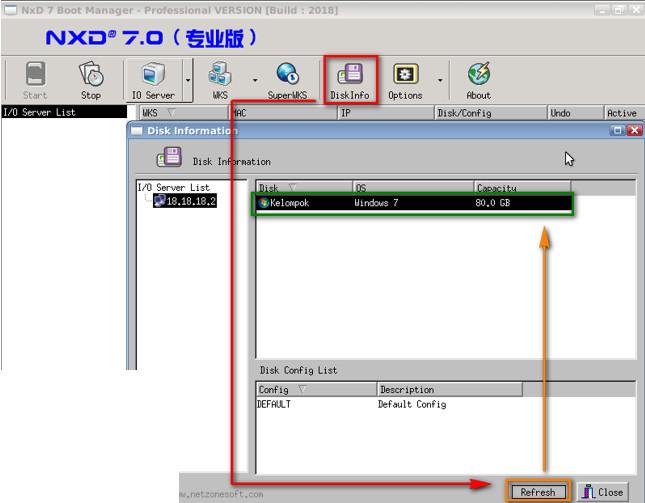Click the Default Config description cell

coord(412,404)
